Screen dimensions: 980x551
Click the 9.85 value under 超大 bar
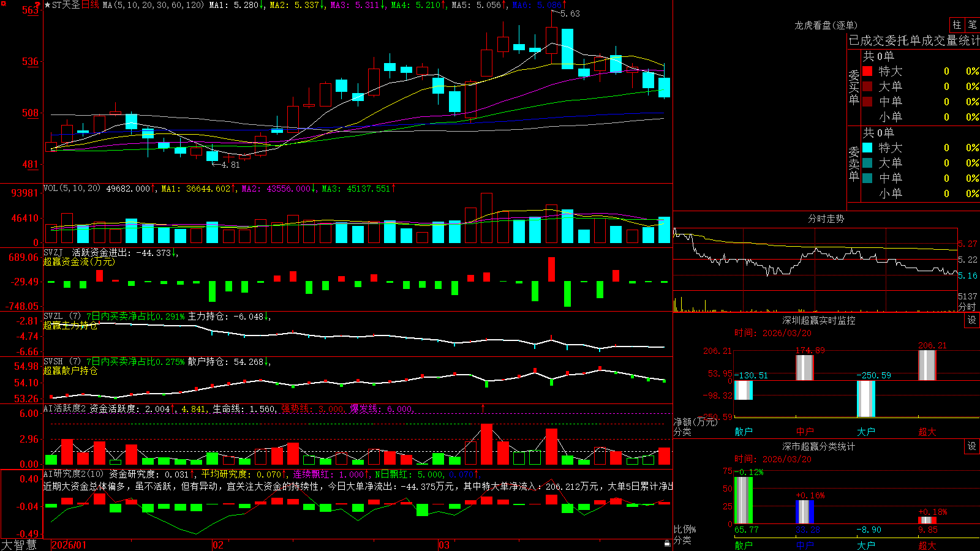[x=928, y=530]
